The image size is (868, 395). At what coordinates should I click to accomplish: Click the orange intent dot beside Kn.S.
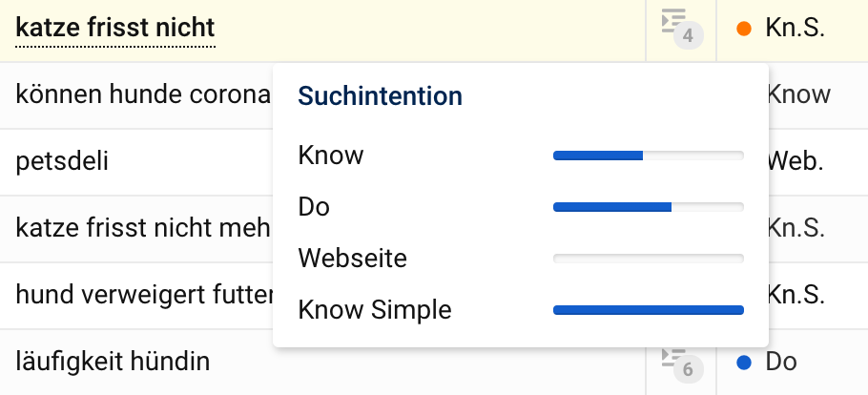(745, 29)
